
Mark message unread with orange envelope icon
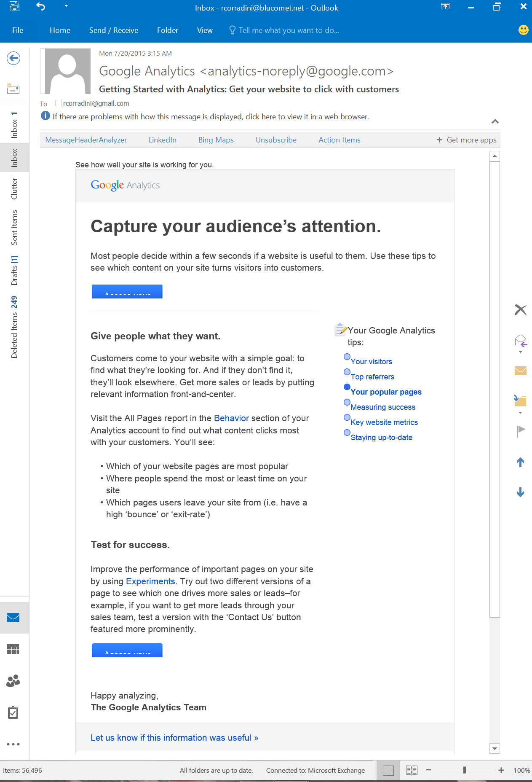coord(521,371)
